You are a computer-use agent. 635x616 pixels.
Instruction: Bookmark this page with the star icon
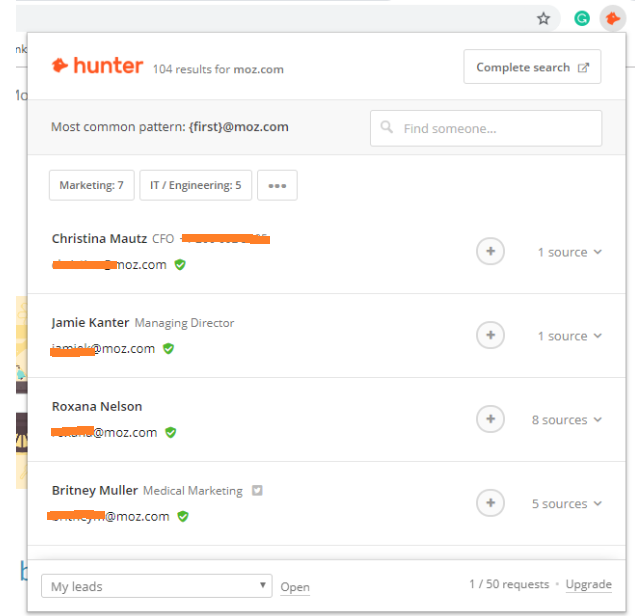click(544, 18)
